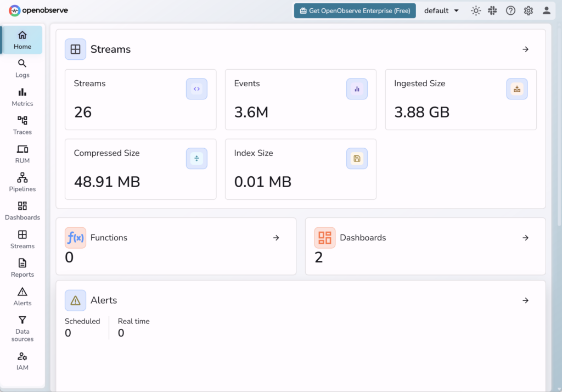Open Data sources in the sidebar
This screenshot has width=562, height=392.
click(23, 329)
